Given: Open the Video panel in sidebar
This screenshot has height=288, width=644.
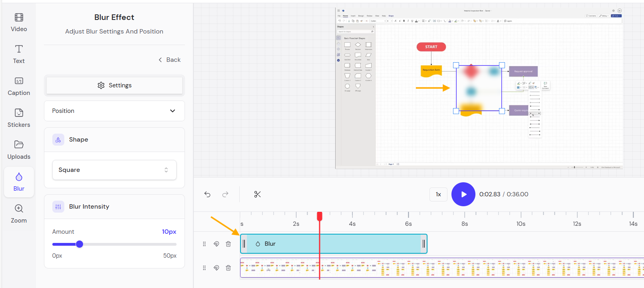Looking at the screenshot, I should [x=19, y=22].
